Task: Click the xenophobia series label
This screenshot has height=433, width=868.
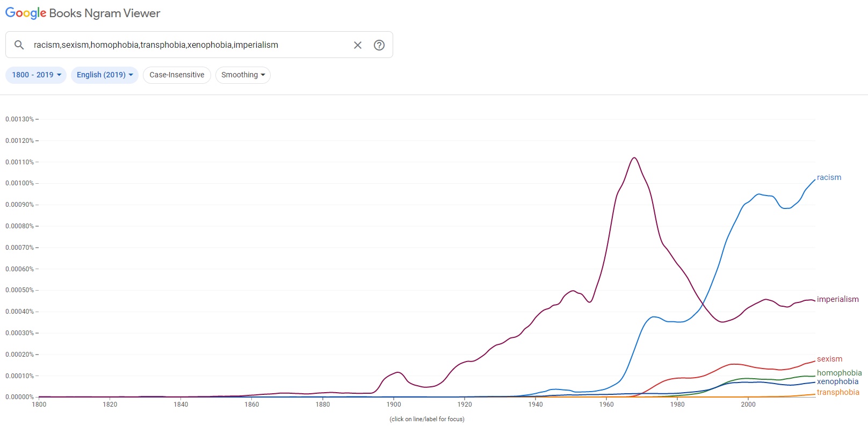Action: pos(837,381)
